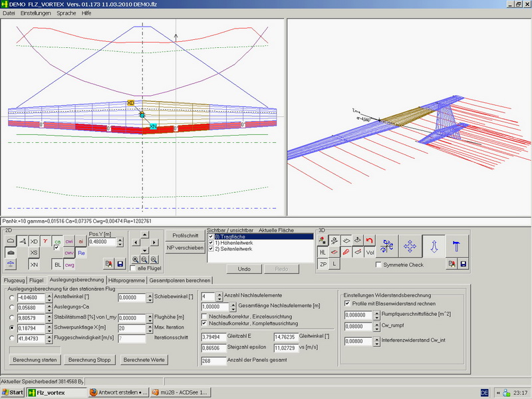The image size is (532, 399).
Task: Toggle the Re display button
Action: 81,253
